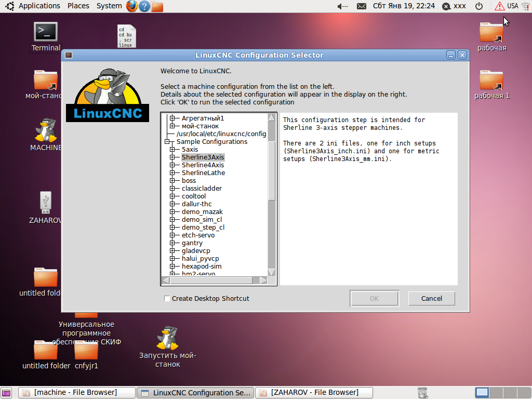Open the System menu
This screenshot has width=532, height=399.
pyautogui.click(x=109, y=6)
